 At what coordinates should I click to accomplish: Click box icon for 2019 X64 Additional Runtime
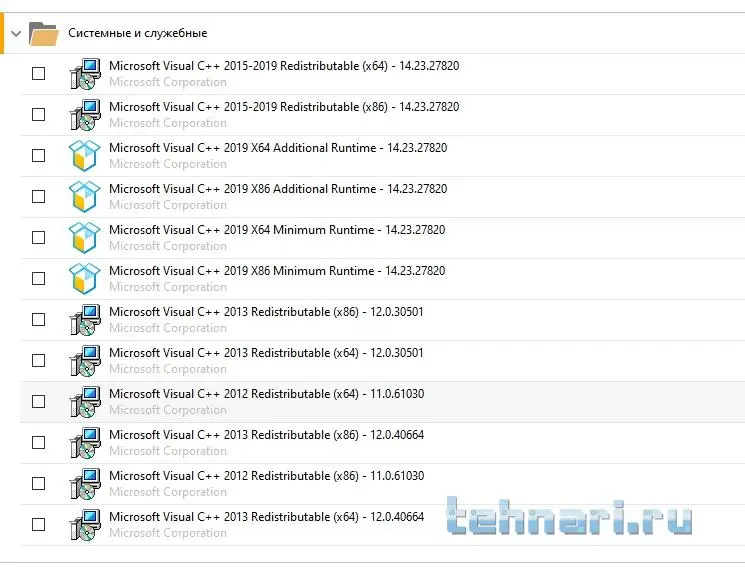(85, 156)
